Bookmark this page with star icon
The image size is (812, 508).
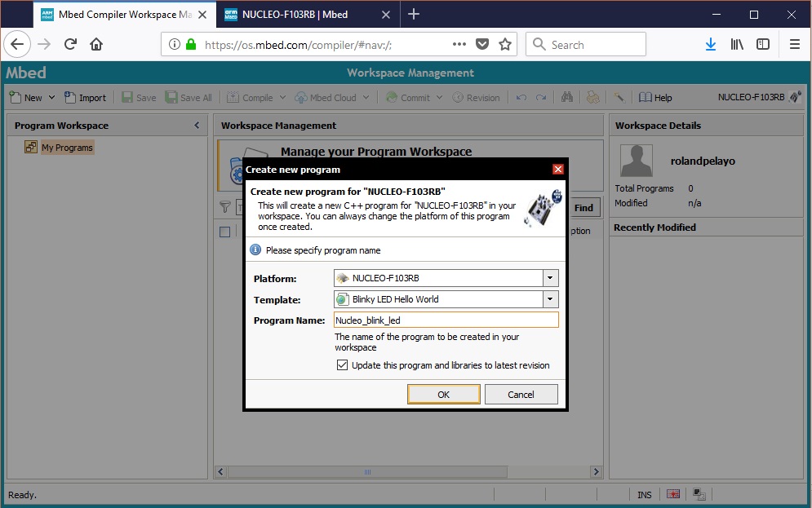pyautogui.click(x=505, y=45)
